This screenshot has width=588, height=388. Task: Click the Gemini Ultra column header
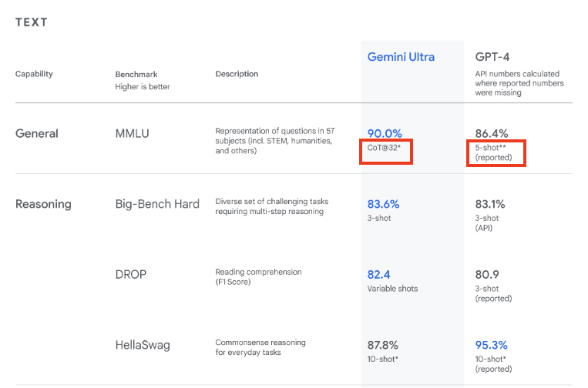(401, 57)
